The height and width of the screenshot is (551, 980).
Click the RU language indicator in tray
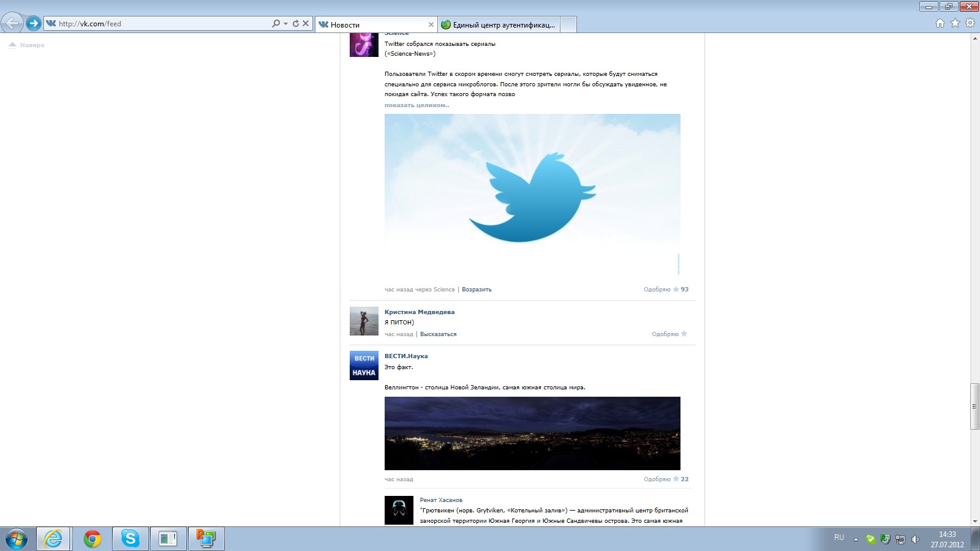click(x=839, y=538)
